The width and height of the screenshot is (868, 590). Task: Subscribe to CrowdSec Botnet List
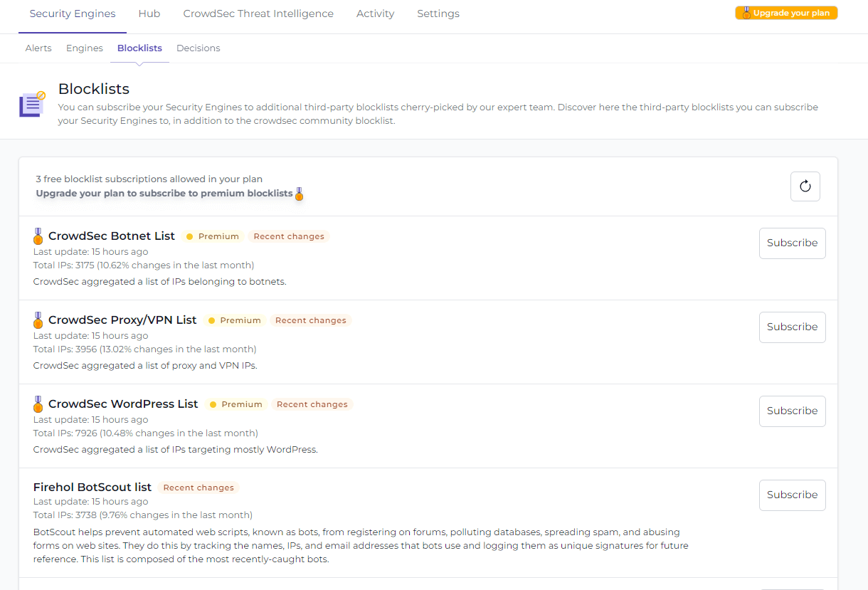click(792, 243)
